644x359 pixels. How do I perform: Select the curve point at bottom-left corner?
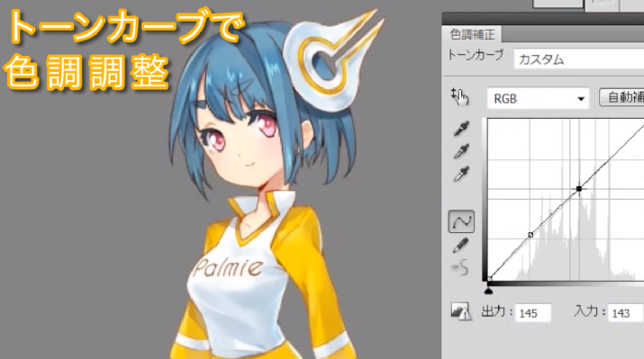click(489, 279)
